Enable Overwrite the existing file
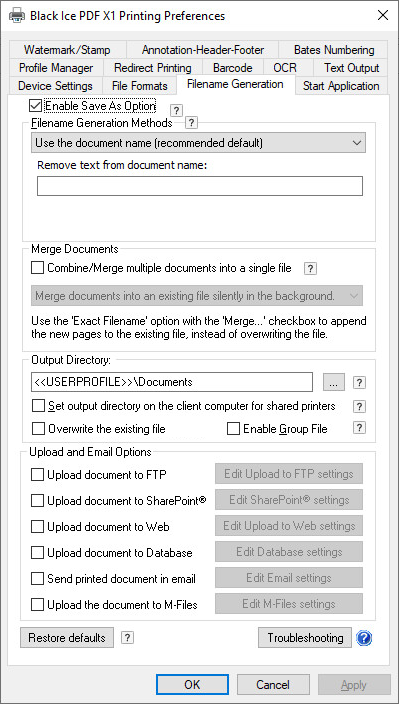Viewport: 400px width, 704px height. [39, 429]
